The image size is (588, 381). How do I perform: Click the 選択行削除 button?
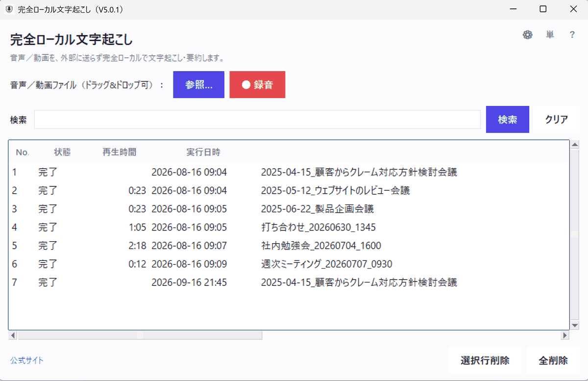point(485,360)
